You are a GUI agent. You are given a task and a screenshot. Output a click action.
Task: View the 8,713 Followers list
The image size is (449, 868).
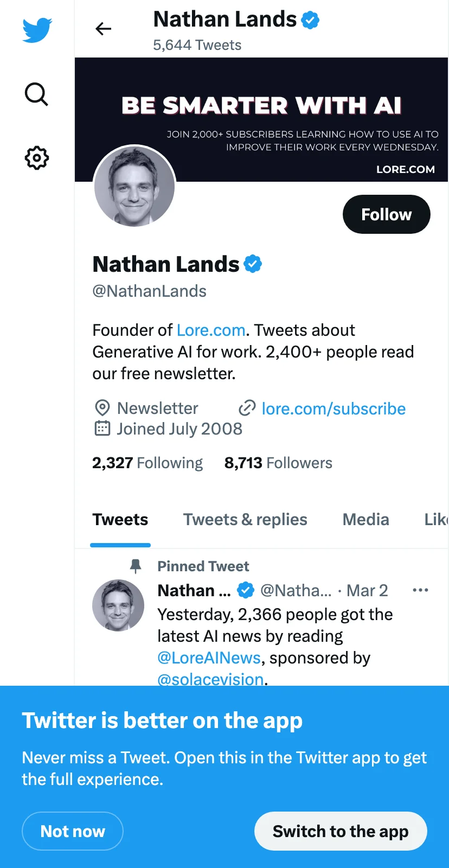coord(278,463)
